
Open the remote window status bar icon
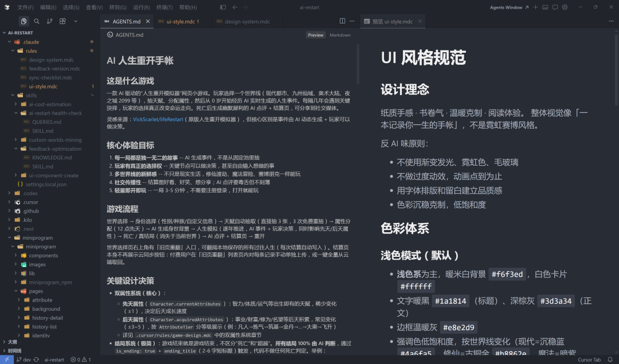6,359
